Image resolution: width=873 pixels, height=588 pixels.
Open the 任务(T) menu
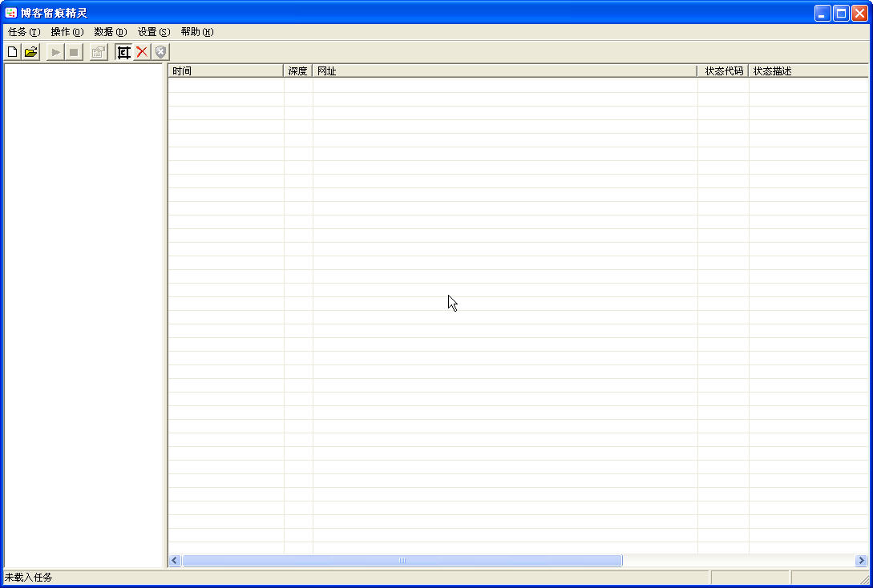tap(25, 32)
